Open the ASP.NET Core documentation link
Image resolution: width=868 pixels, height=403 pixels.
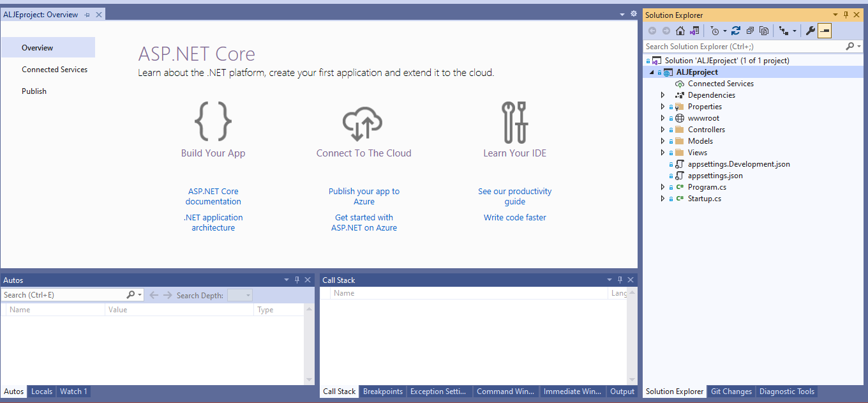[213, 196]
